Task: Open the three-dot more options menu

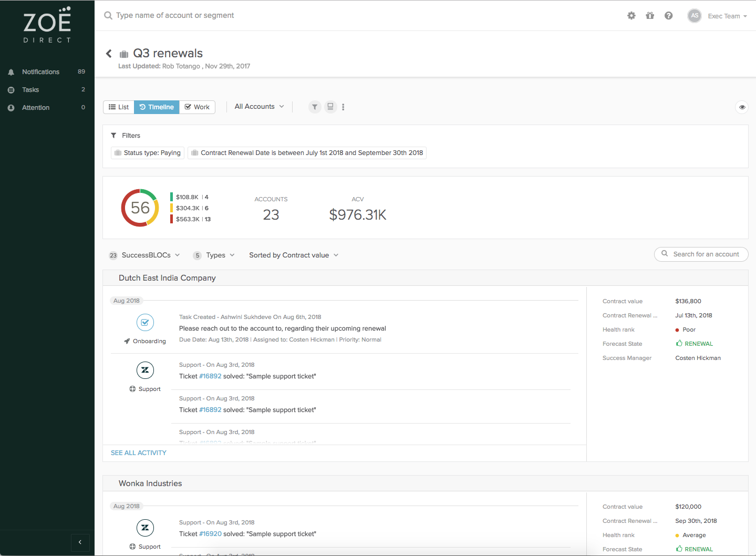Action: tap(343, 107)
